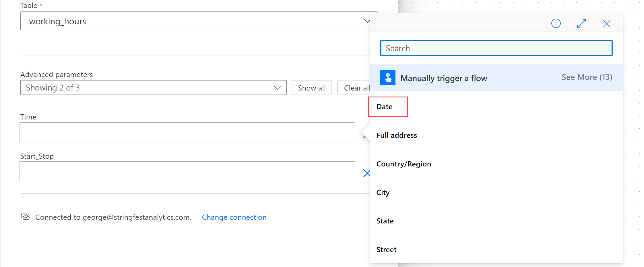Choose Country/Region from the list

(x=404, y=164)
